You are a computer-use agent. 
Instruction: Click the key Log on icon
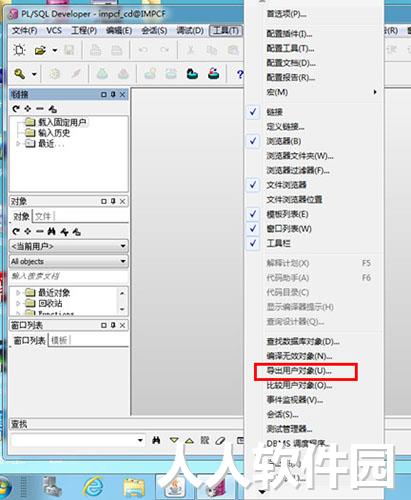[20, 74]
